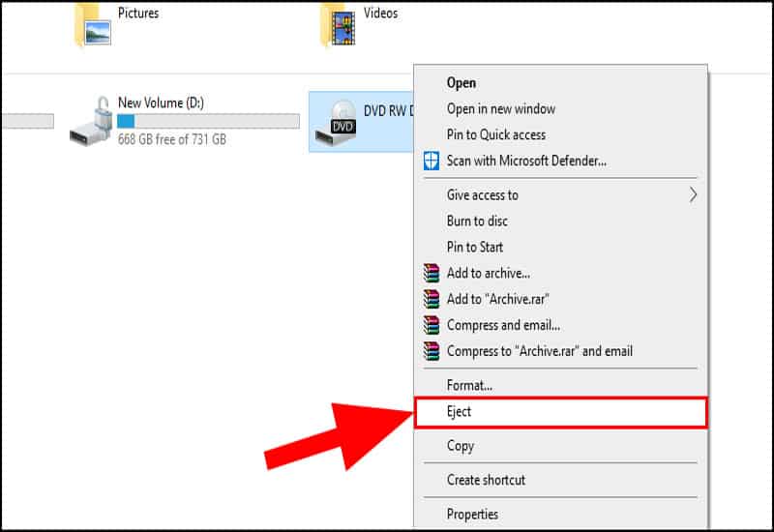774x532 pixels.
Task: Select Burn to disc option
Action: (x=477, y=222)
